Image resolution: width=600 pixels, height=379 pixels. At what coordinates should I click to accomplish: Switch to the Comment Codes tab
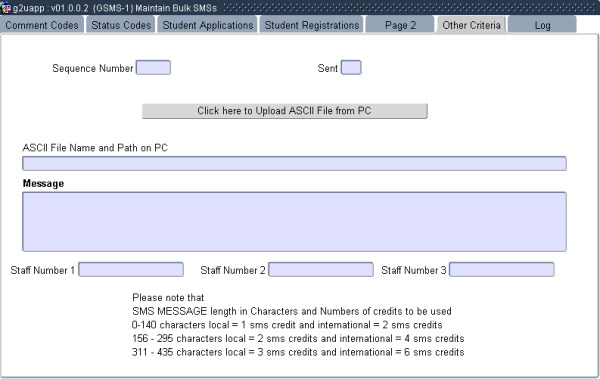pos(42,25)
